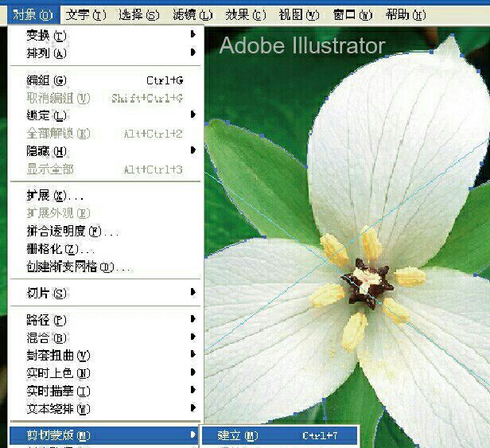Click the dark flower center on canvas
The height and width of the screenshot is (448, 490).
(367, 283)
